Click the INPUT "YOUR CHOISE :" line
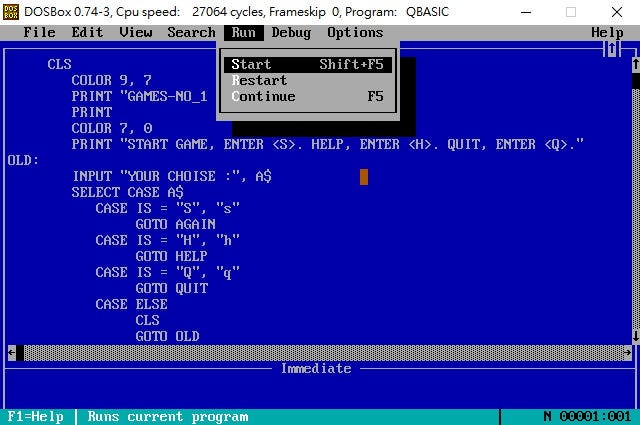This screenshot has height=425, width=640. coord(171,176)
